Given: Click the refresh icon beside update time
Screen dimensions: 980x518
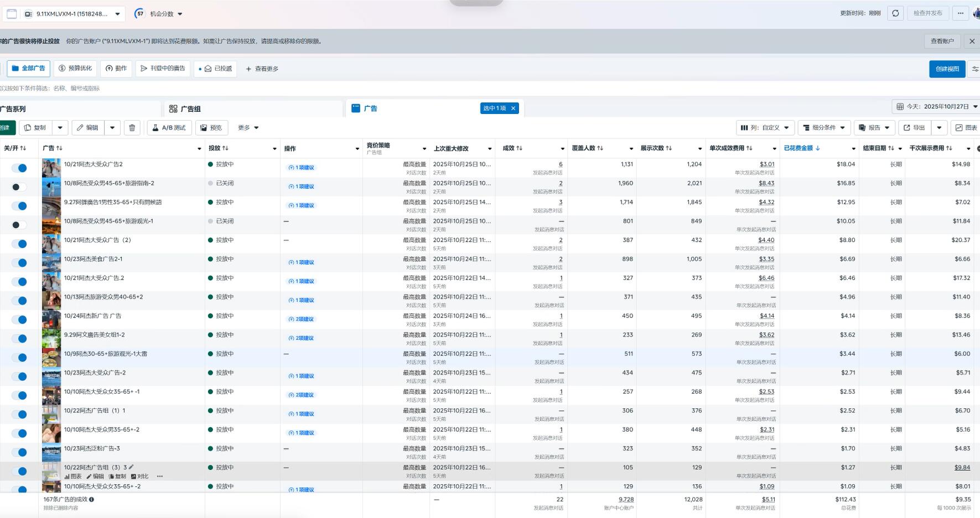Looking at the screenshot, I should (895, 13).
